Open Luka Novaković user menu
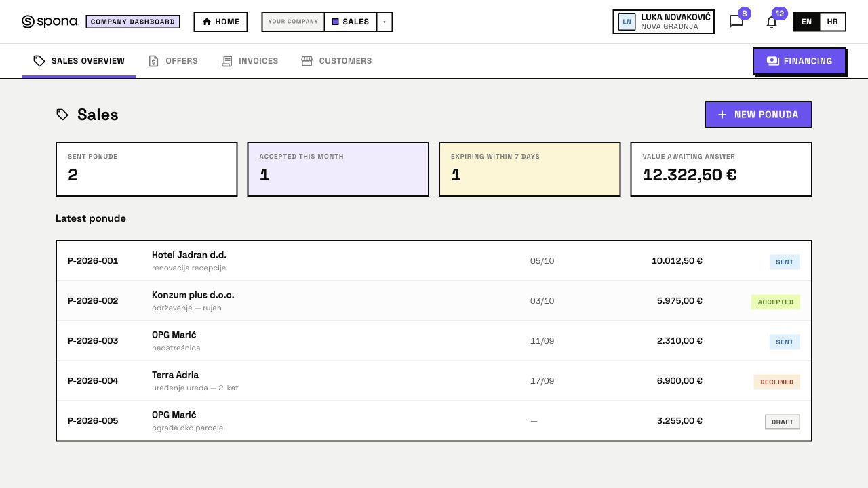This screenshot has height=488, width=868. (x=663, y=22)
